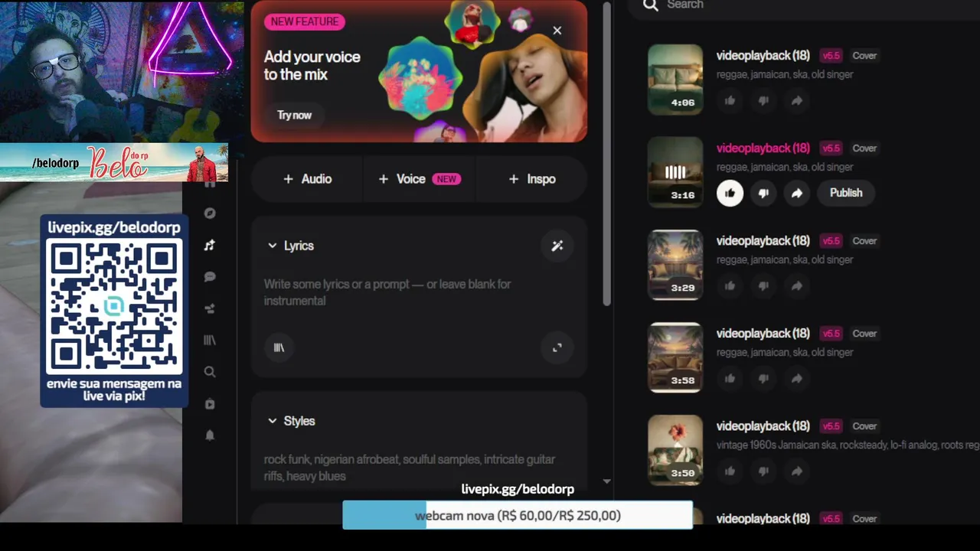980x551 pixels.
Task: Share the 4:06 videoplayback song
Action: point(797,100)
